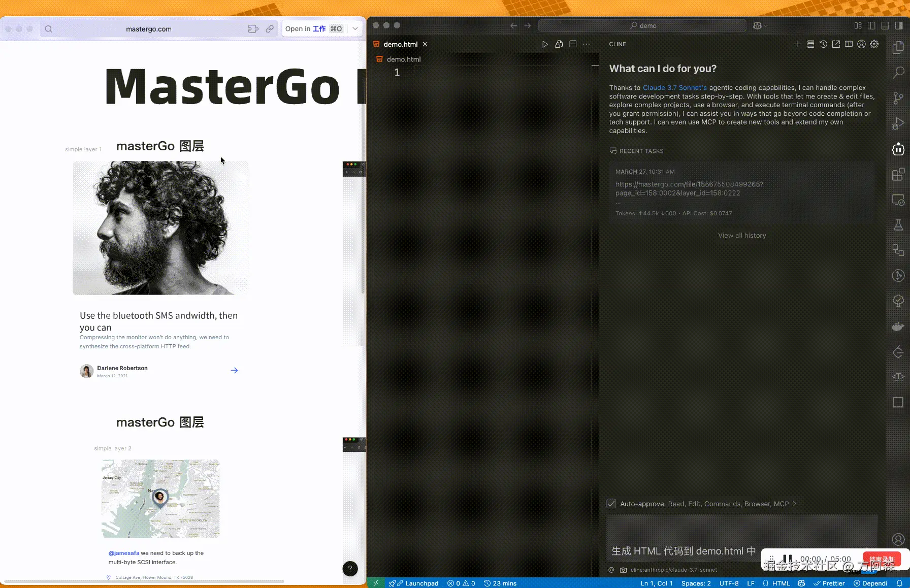
Task: Click the help question mark button in MasterGo
Action: [x=350, y=569]
